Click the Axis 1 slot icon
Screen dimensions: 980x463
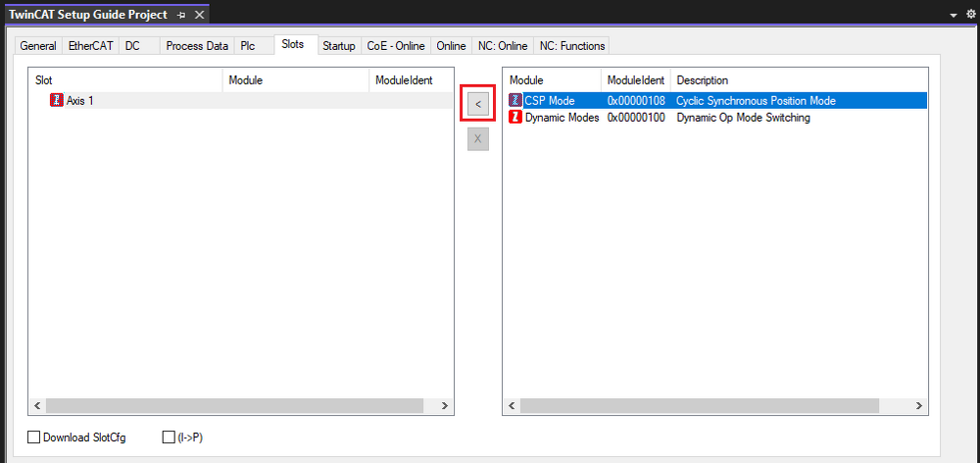57,100
